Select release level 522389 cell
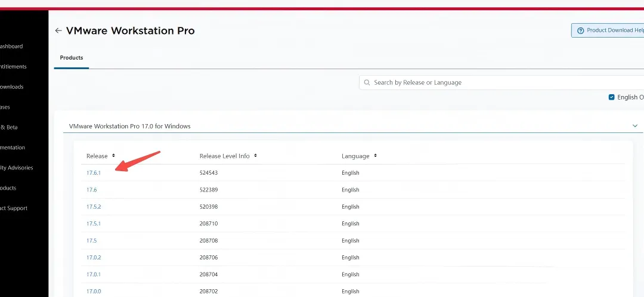Screen dimensions: 644x297 point(209,190)
